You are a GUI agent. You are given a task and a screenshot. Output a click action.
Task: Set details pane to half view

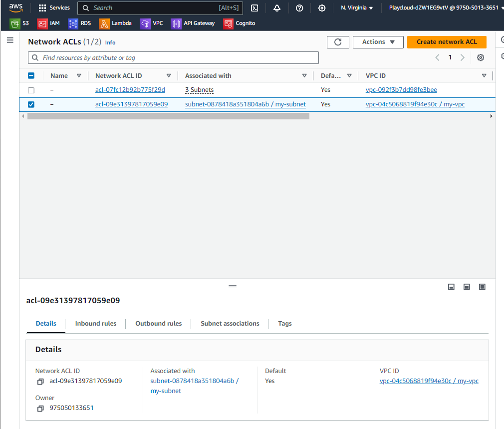467,287
